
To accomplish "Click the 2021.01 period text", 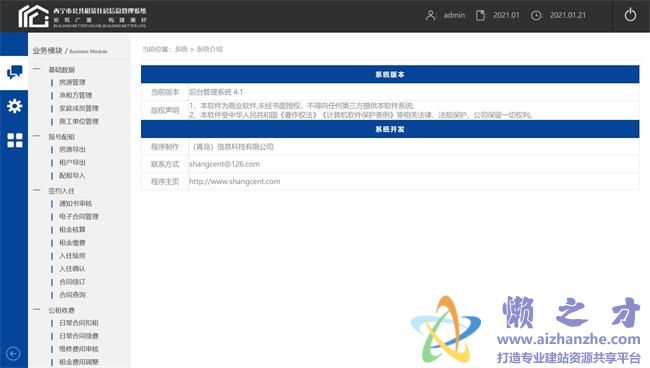I will tap(506, 15).
